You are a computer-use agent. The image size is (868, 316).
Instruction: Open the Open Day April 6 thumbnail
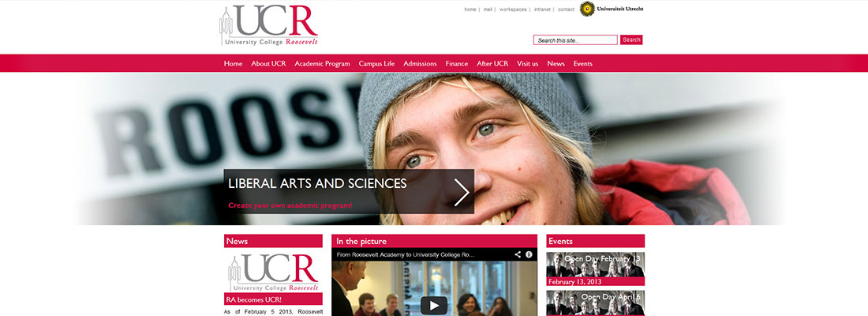pos(595,303)
